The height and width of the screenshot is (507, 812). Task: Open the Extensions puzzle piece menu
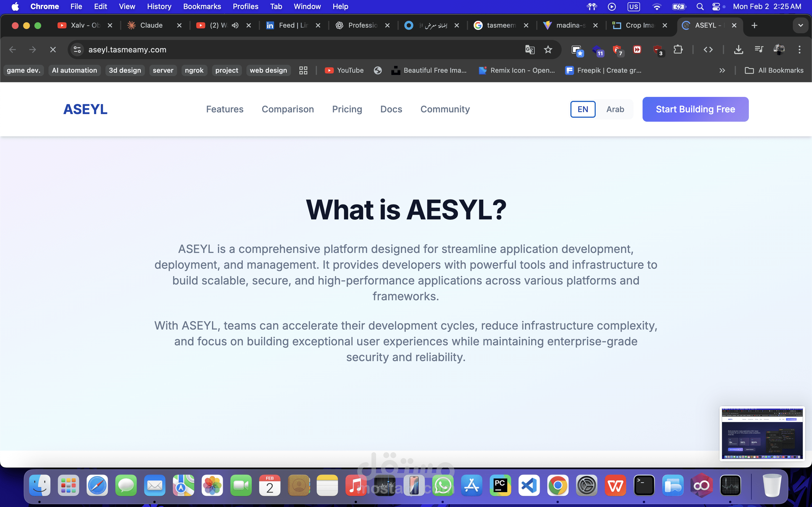click(x=678, y=50)
